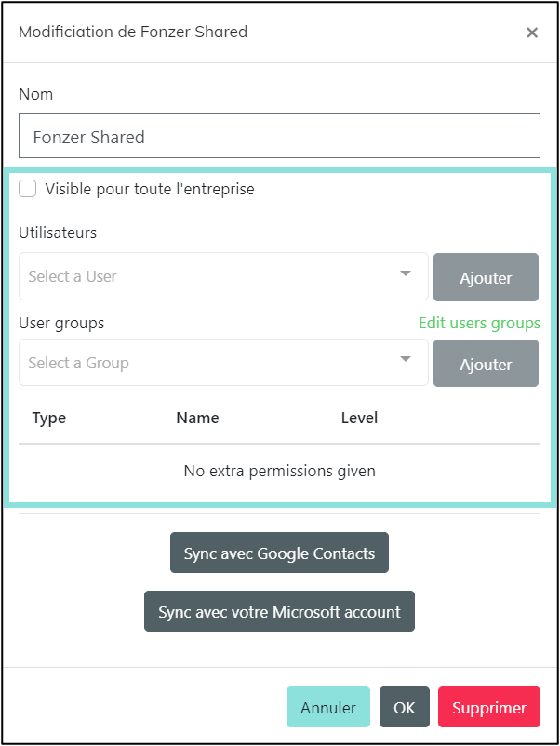Confirm changes with the OK button

point(405,708)
